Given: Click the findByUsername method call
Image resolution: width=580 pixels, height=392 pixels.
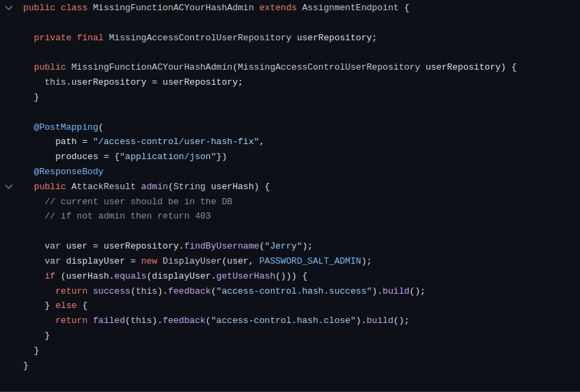Looking at the screenshot, I should coord(221,246).
